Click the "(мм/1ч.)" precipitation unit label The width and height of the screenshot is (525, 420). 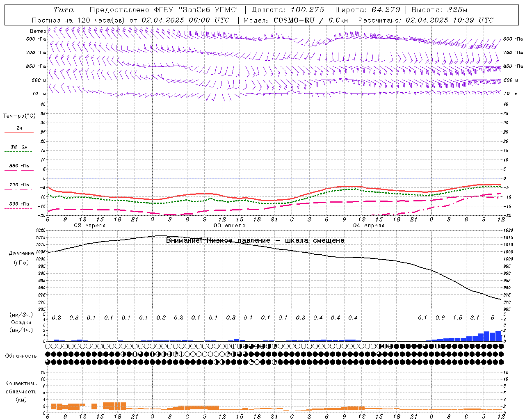21,330
